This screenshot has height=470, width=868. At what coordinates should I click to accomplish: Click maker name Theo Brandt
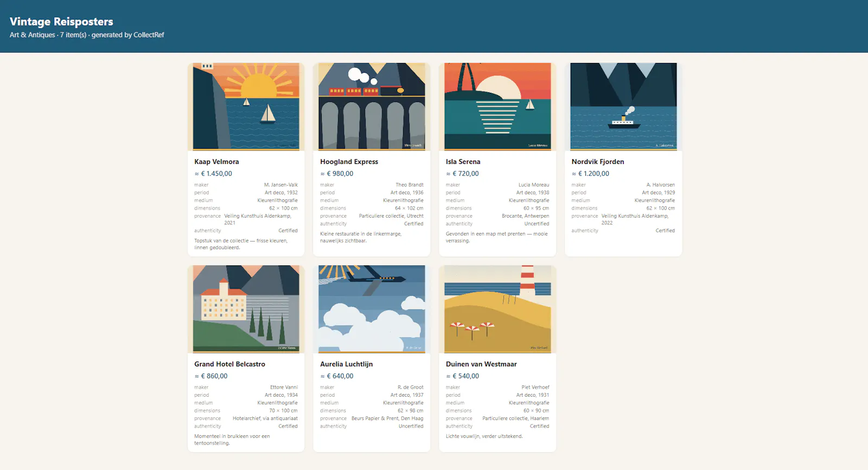pyautogui.click(x=410, y=185)
